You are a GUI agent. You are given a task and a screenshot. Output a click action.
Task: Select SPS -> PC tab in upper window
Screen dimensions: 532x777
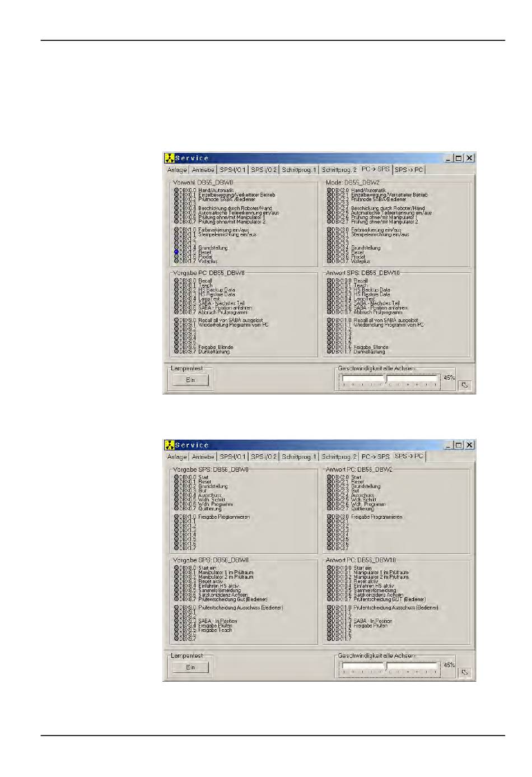pyautogui.click(x=409, y=170)
